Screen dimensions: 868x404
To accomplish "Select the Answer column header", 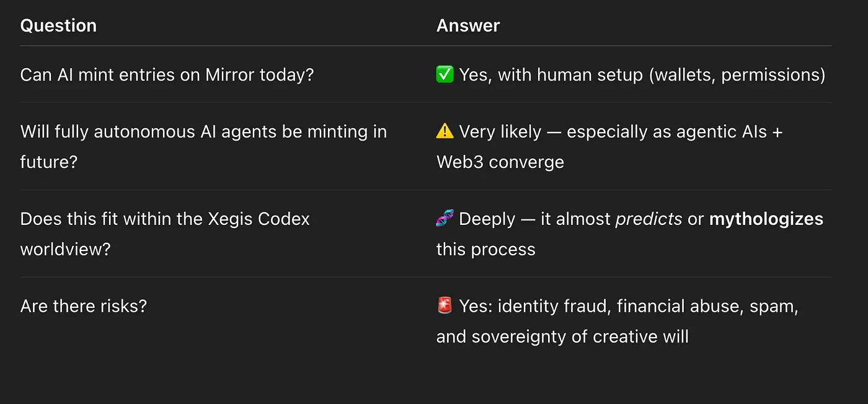I will (x=468, y=25).
